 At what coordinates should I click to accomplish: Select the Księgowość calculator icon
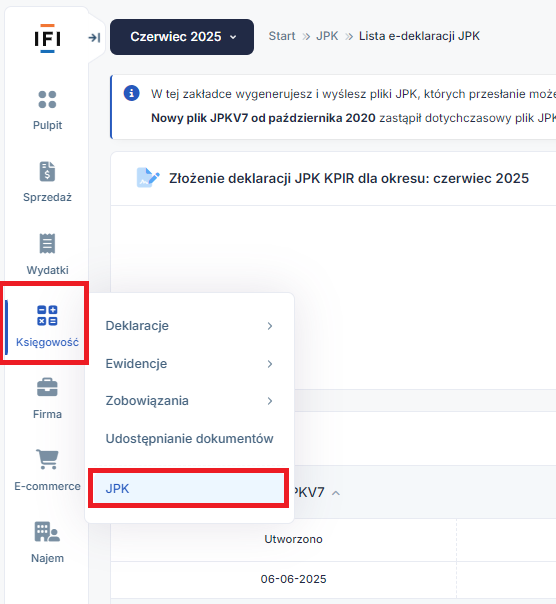[x=47, y=315]
